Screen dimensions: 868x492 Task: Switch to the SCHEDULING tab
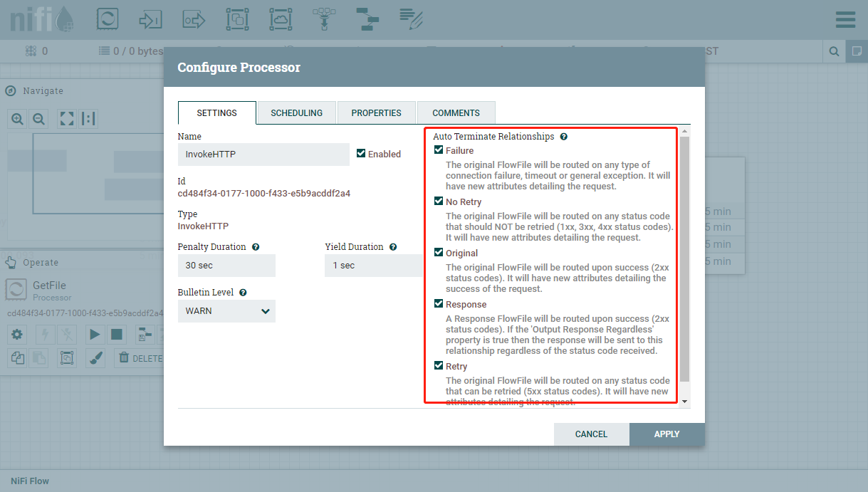(x=297, y=113)
